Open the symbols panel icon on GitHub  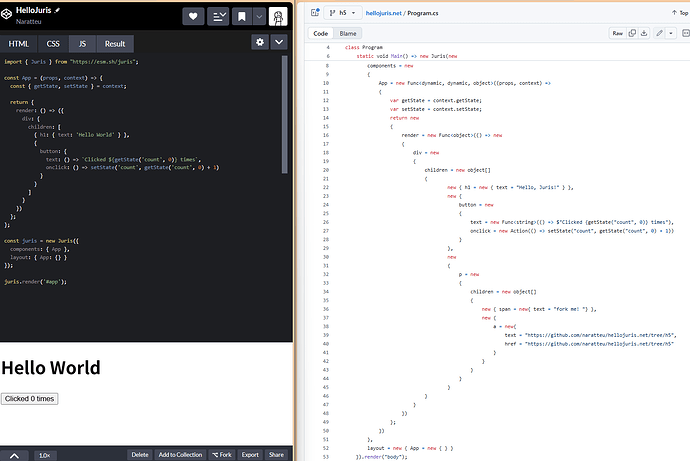click(x=685, y=33)
